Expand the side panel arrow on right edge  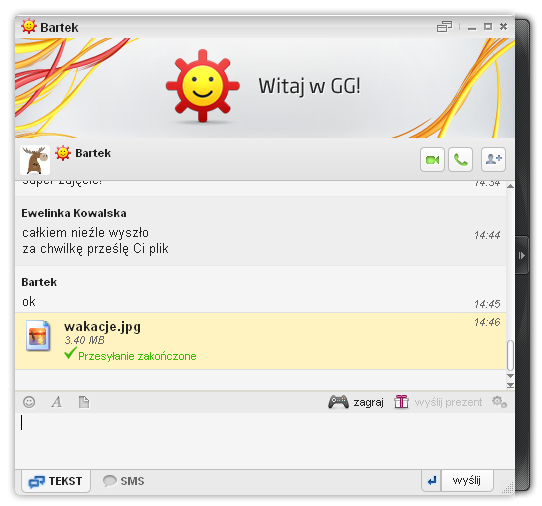click(x=522, y=255)
